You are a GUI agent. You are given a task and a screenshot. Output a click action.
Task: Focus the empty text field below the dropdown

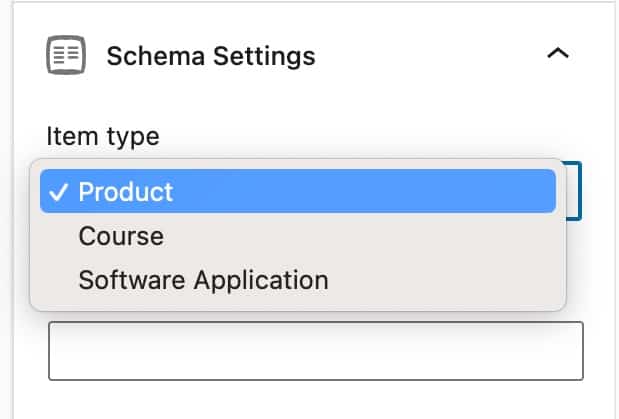click(316, 351)
